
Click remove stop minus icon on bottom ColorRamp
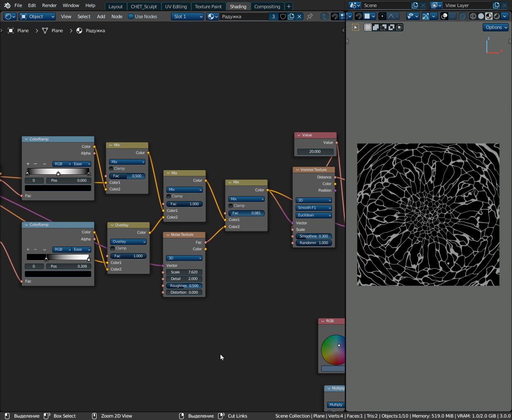tap(36, 249)
